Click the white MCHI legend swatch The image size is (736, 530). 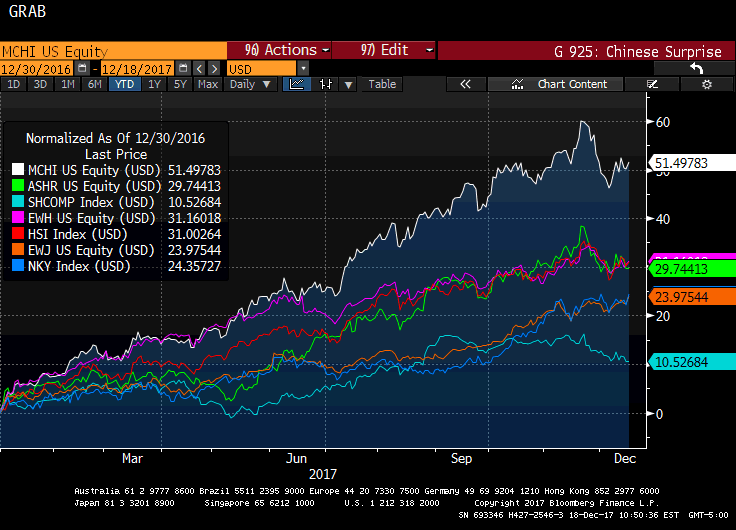tap(18, 169)
